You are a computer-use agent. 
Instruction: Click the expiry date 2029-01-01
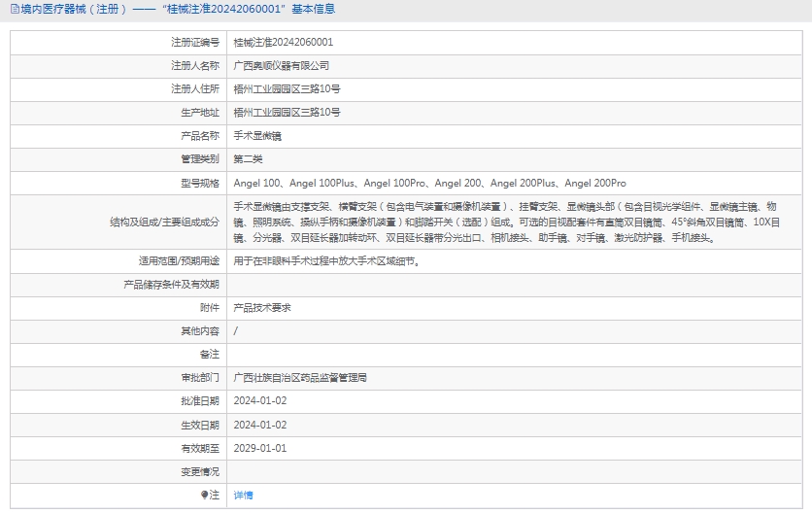(x=260, y=448)
